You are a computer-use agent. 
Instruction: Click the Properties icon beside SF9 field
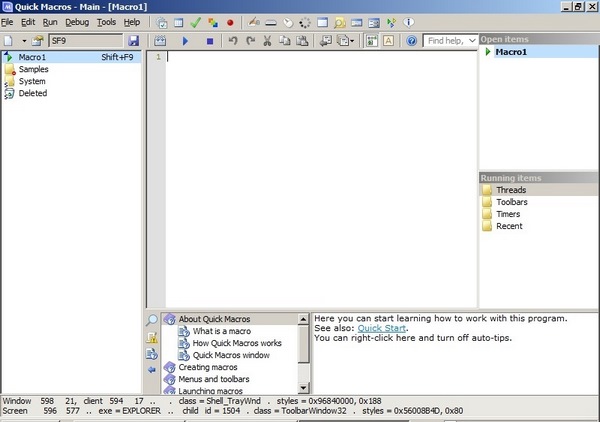(38, 41)
